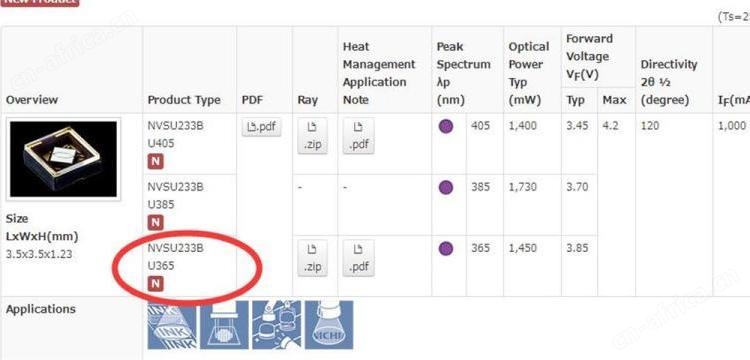The height and width of the screenshot is (360, 750).
Task: Click the NVSU233B U365 product type
Action: pyautogui.click(x=176, y=257)
